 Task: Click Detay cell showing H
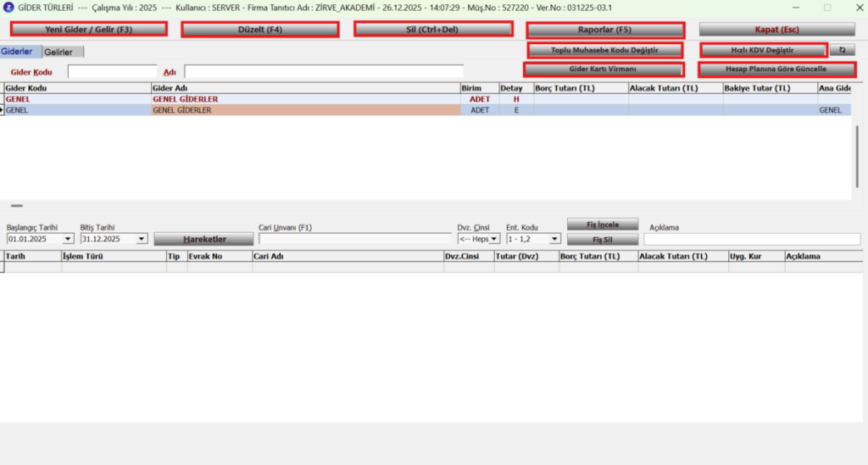pyautogui.click(x=516, y=99)
